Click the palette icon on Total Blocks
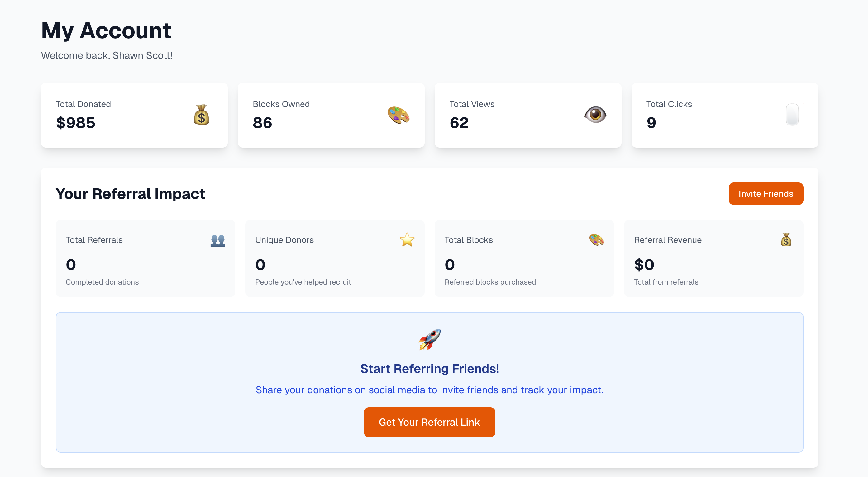Image resolution: width=868 pixels, height=477 pixels. (596, 240)
